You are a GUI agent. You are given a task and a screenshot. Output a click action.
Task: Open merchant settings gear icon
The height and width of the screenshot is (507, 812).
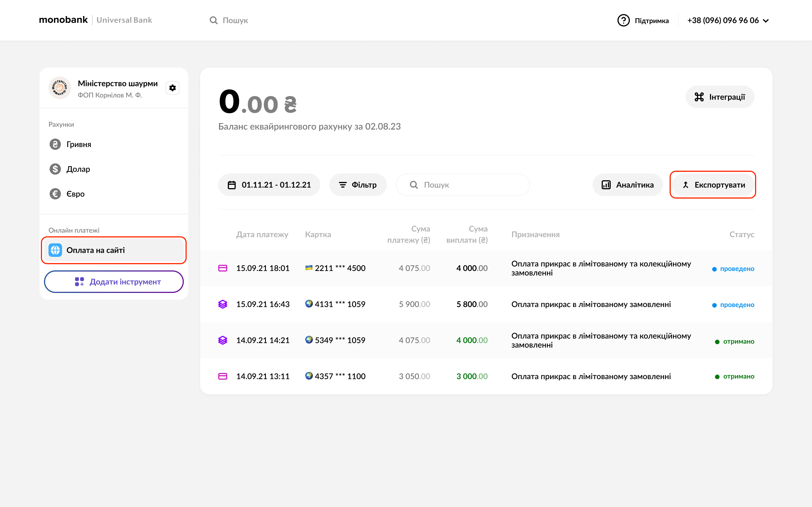[173, 88]
